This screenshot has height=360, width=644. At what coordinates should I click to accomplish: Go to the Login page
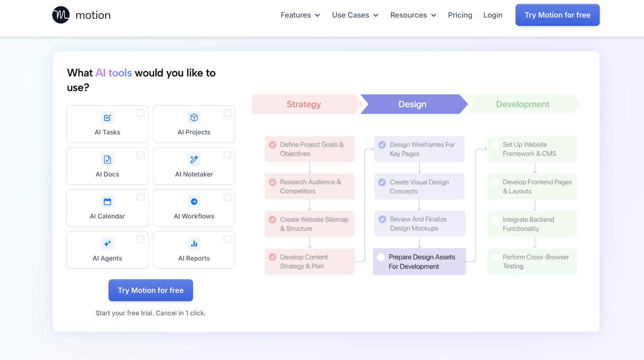pos(493,15)
